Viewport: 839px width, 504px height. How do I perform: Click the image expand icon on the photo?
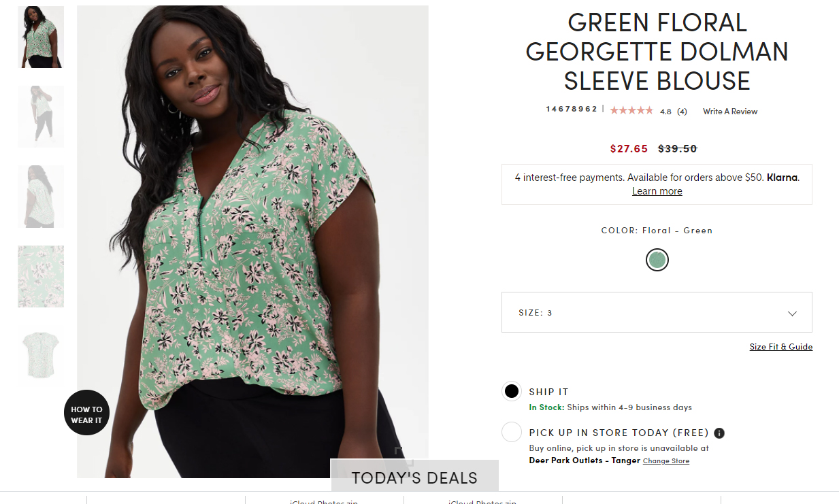coord(399,451)
